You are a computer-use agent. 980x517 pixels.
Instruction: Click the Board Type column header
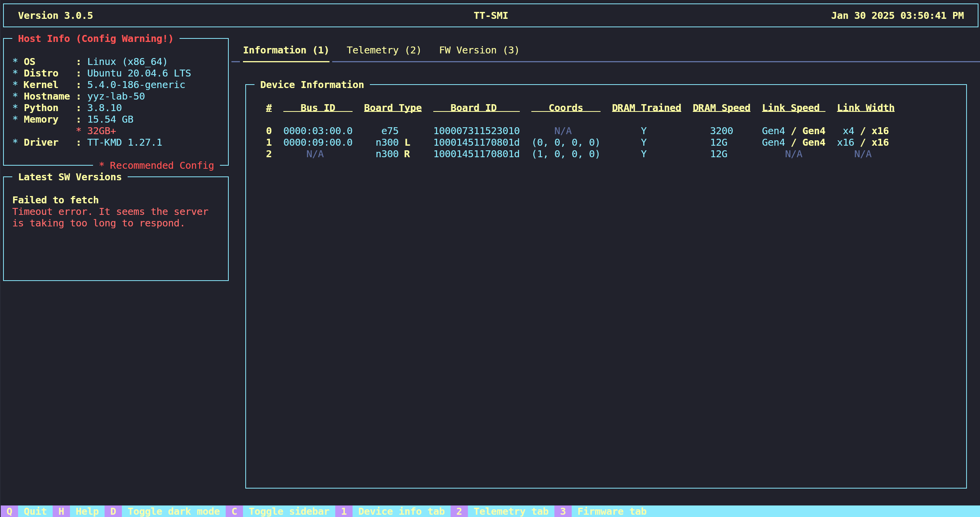393,108
